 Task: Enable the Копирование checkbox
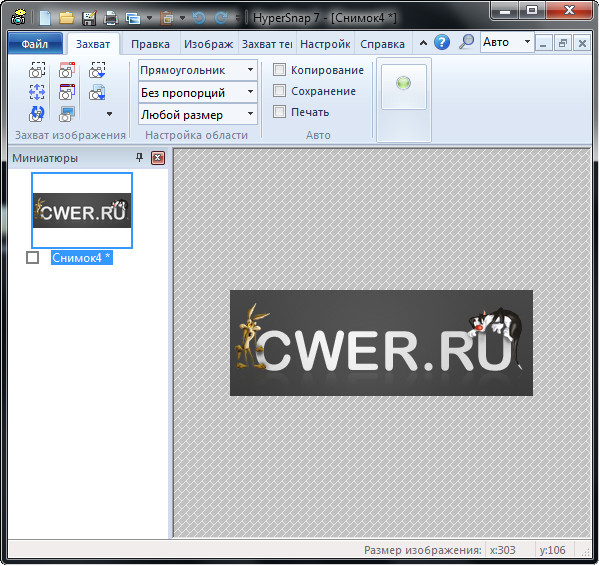point(280,70)
